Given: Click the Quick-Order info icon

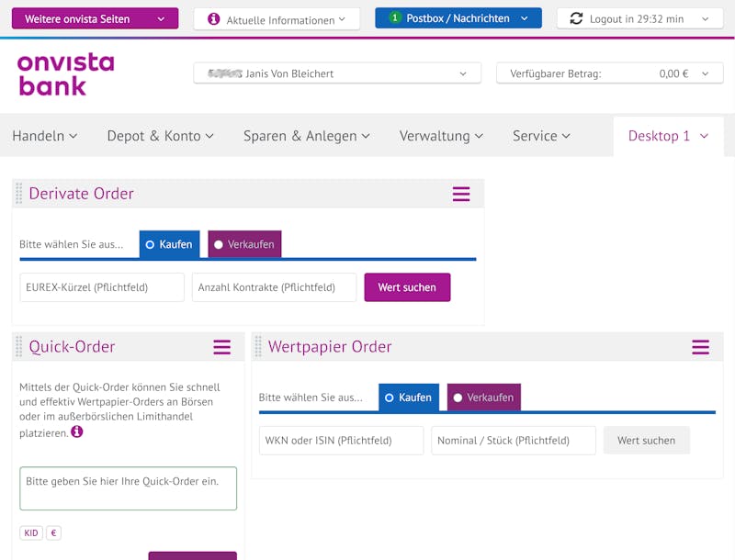Looking at the screenshot, I should click(77, 431).
